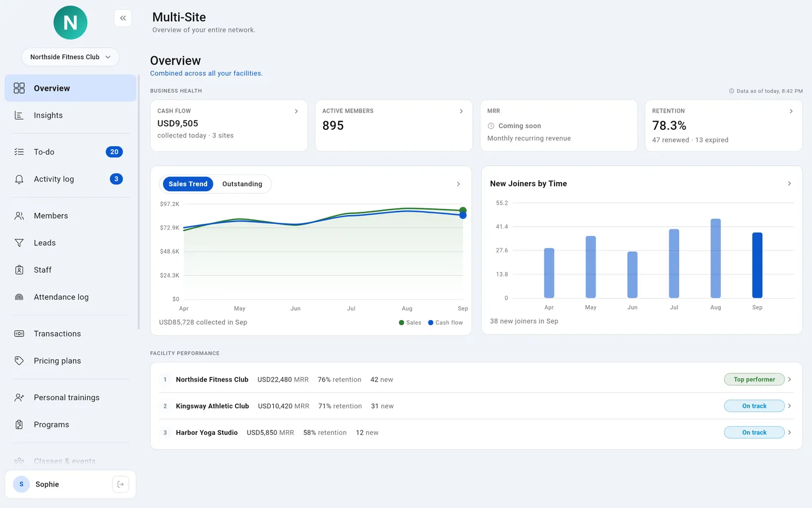The height and width of the screenshot is (508, 812).
Task: Click the green N logo avatar
Action: pos(70,23)
